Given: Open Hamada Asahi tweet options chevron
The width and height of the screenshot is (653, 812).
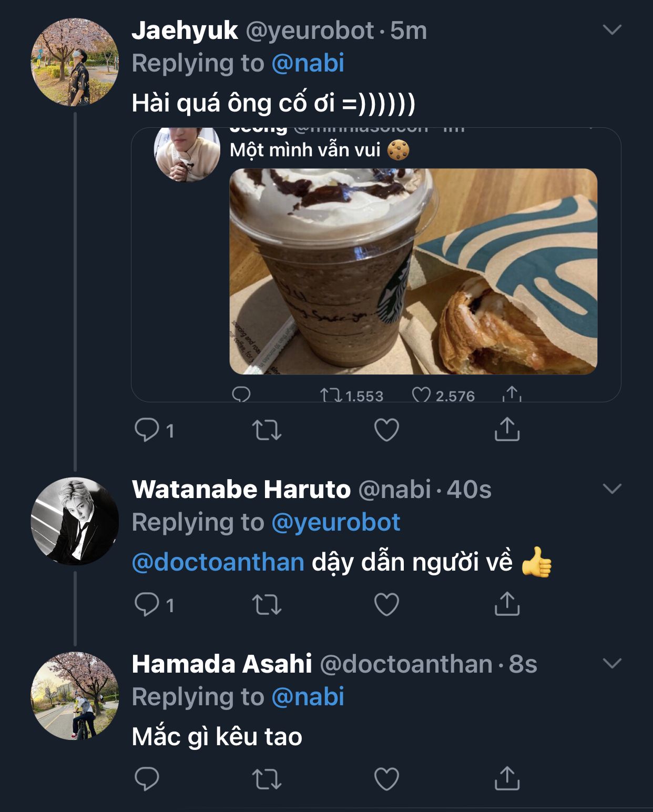Looking at the screenshot, I should 612,663.
